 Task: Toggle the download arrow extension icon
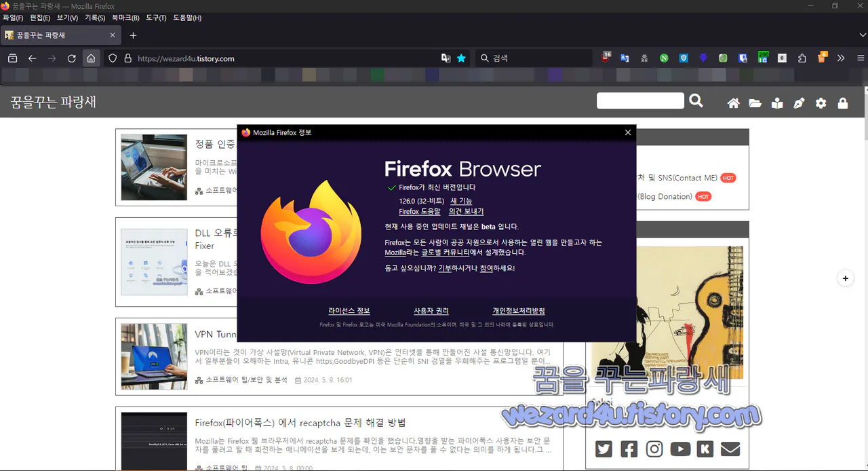(x=702, y=58)
